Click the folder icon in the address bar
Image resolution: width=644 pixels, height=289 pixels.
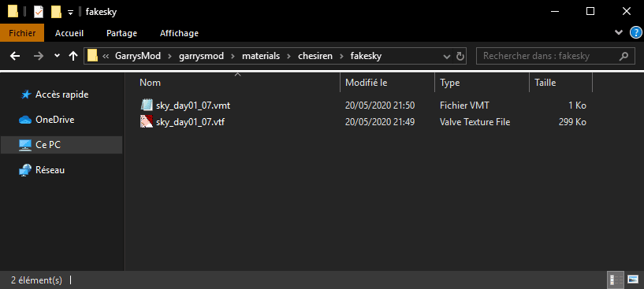coord(92,55)
